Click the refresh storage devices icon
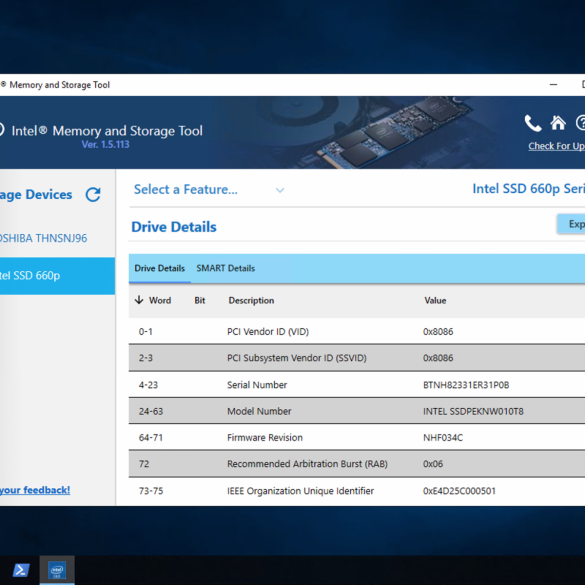 click(93, 194)
